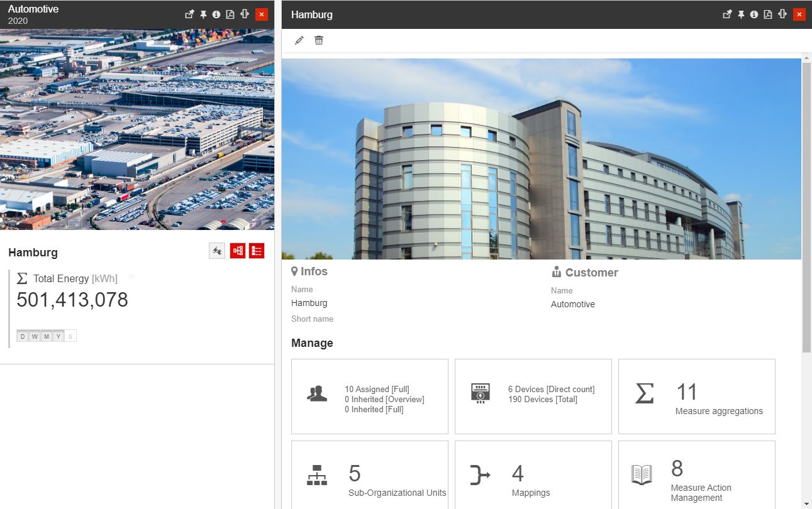Open the Mappings tile
This screenshot has height=509, width=812.
(x=533, y=475)
